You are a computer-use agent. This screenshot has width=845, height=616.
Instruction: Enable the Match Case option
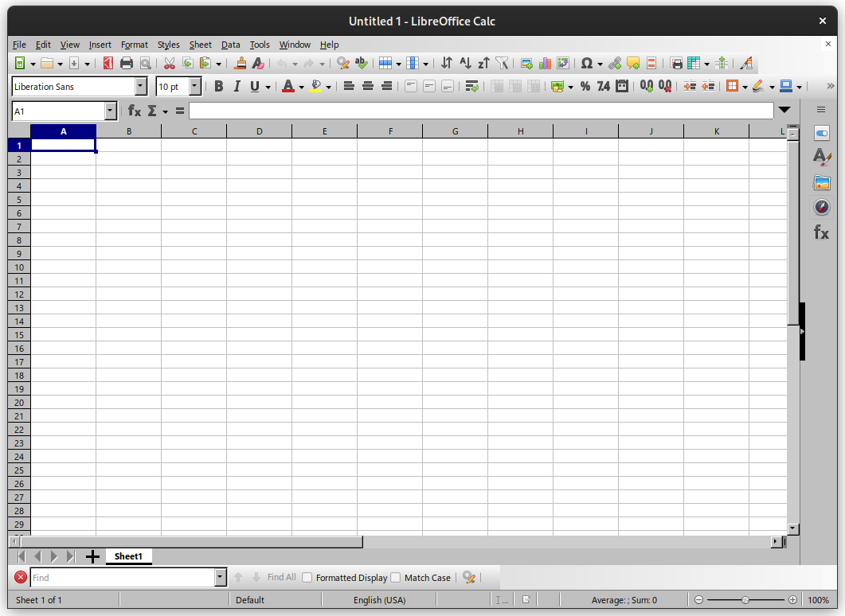pos(396,577)
